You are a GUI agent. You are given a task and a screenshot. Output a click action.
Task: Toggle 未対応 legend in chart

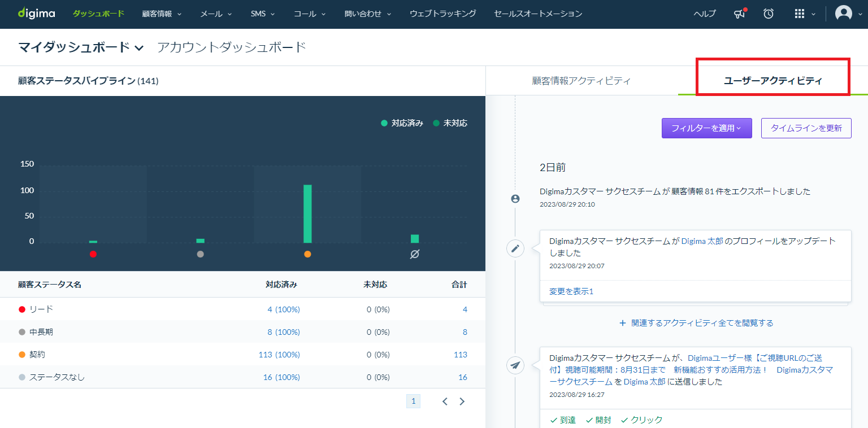coord(450,123)
